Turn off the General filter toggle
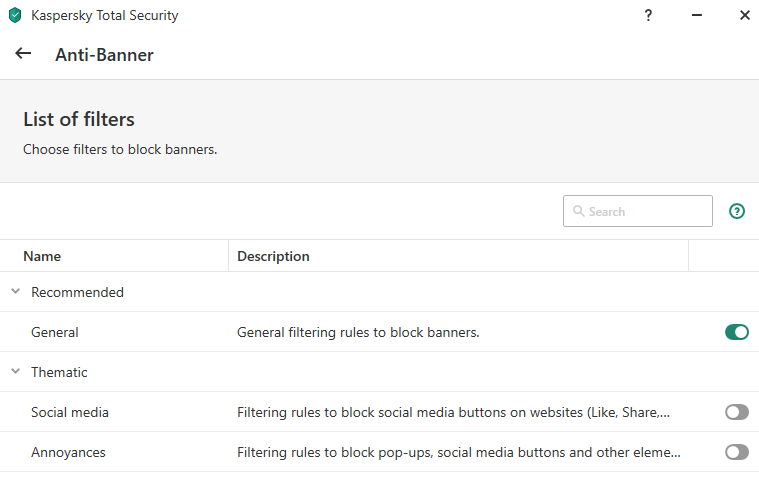The image size is (759, 483). 737,332
